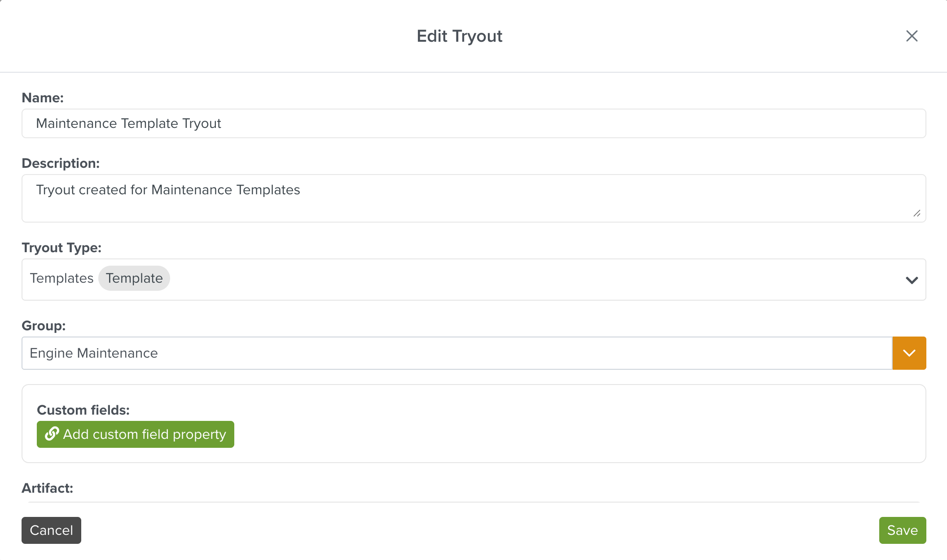Close the Edit Tryout dialog
Viewport: 947px width, 560px height.
(x=912, y=36)
